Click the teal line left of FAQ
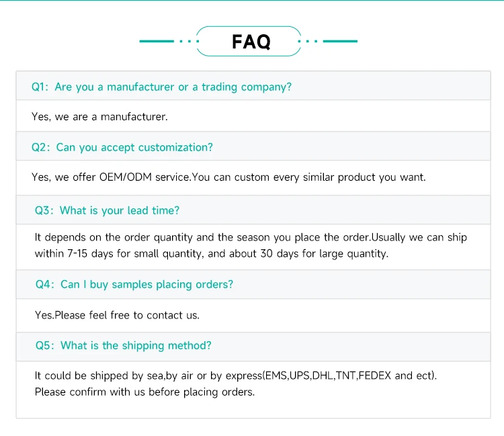 pyautogui.click(x=157, y=42)
